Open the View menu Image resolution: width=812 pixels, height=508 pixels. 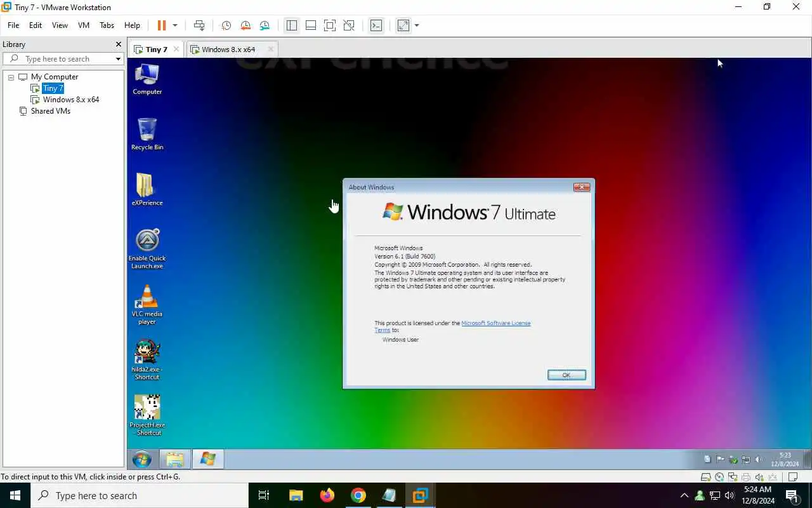click(60, 25)
